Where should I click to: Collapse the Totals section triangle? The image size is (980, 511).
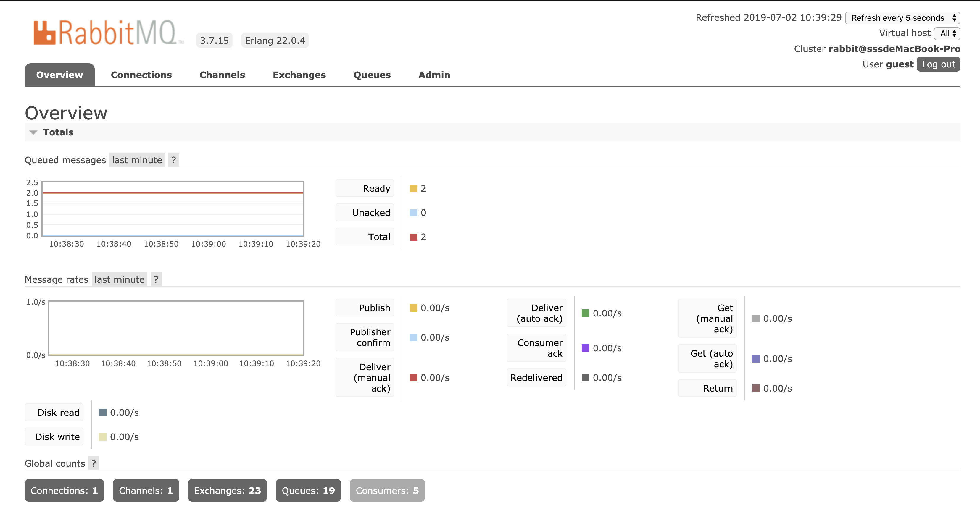(x=33, y=132)
